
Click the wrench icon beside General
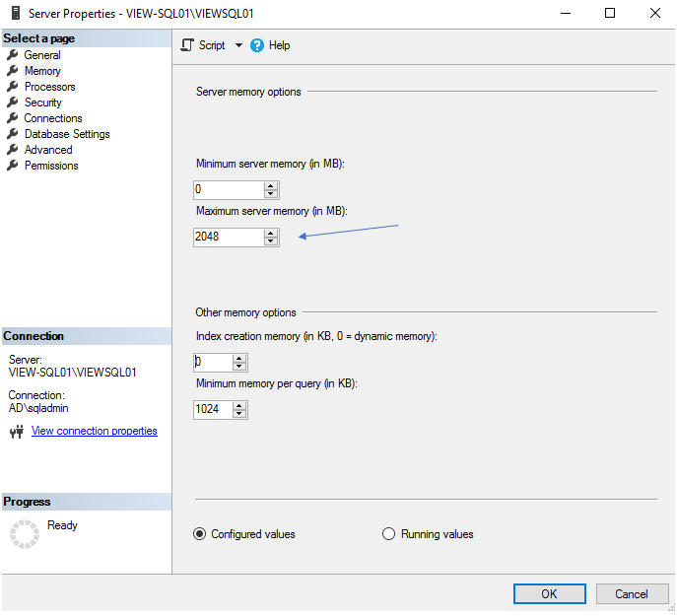(13, 55)
